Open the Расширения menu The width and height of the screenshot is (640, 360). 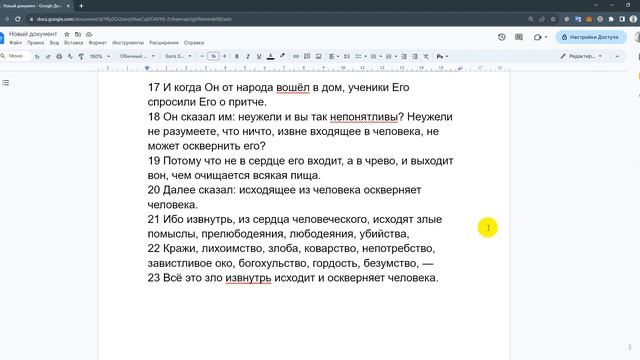[164, 43]
